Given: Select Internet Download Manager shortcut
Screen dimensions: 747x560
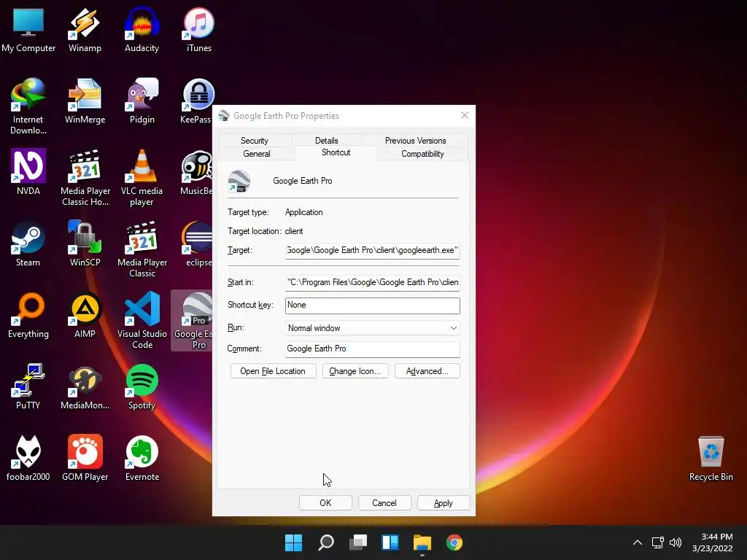Looking at the screenshot, I should (x=28, y=106).
